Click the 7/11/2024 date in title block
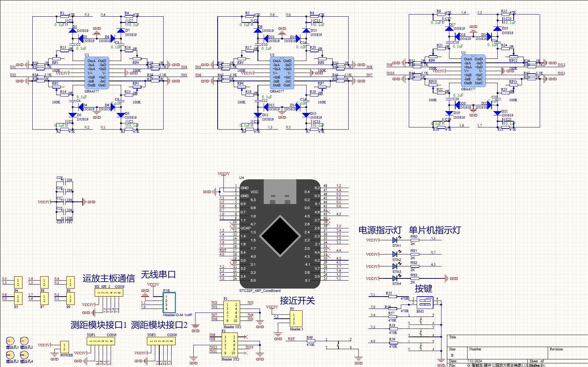588x367 pixels. tap(474, 361)
